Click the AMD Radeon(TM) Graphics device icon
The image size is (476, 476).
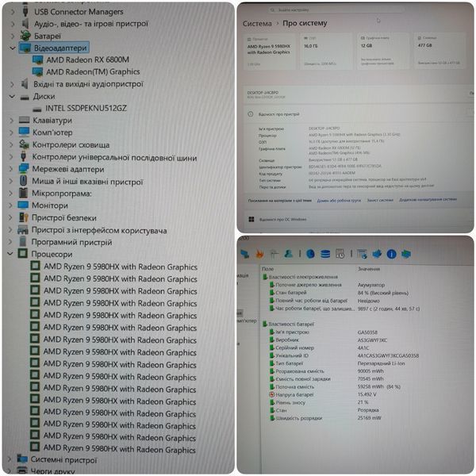point(37,72)
